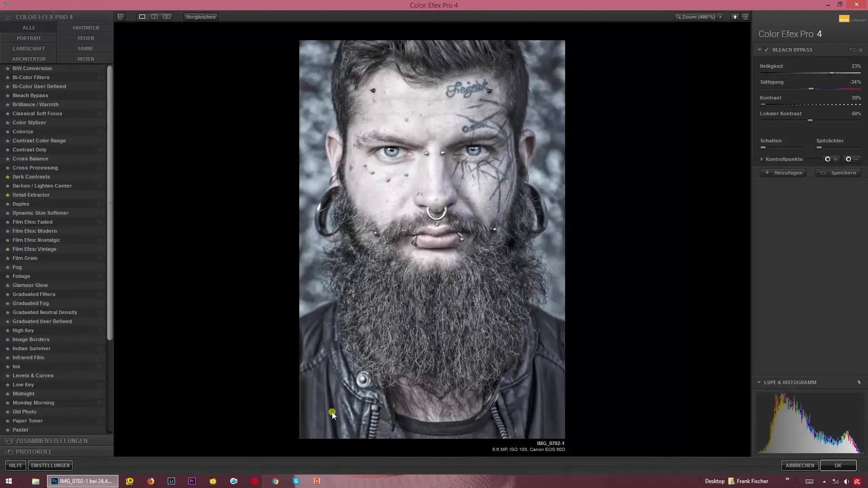Screen dimensions: 868x488
Task: Click the volume icon in system tray
Action: [x=846, y=482]
